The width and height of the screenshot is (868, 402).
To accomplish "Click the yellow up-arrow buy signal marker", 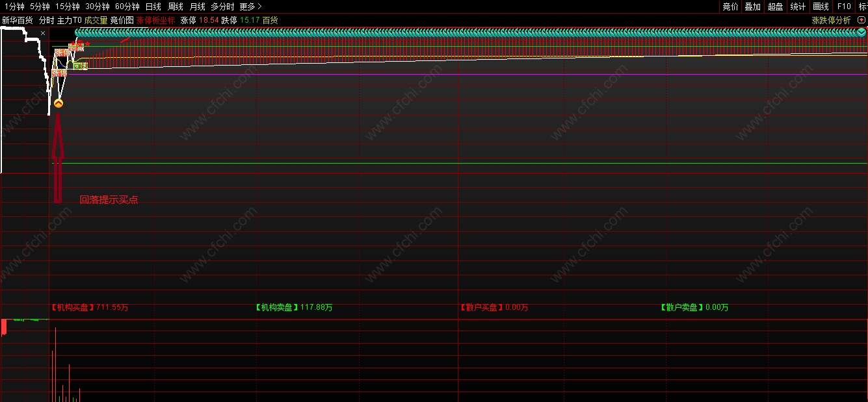I will point(59,103).
